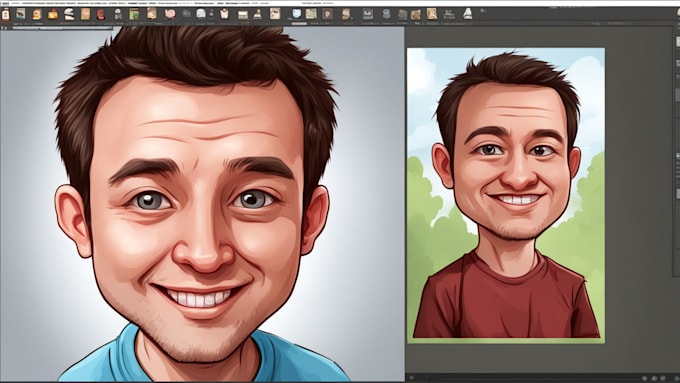Click the solid red square toolbar icon

tap(101, 14)
